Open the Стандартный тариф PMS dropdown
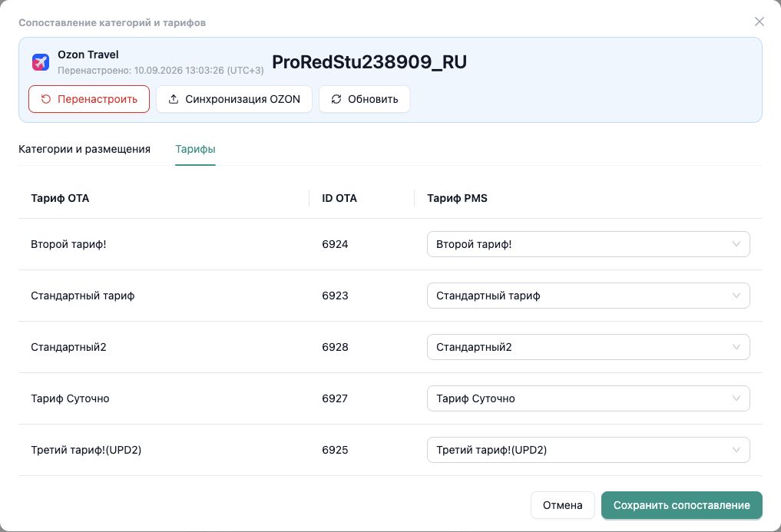This screenshot has width=781, height=532. [588, 296]
